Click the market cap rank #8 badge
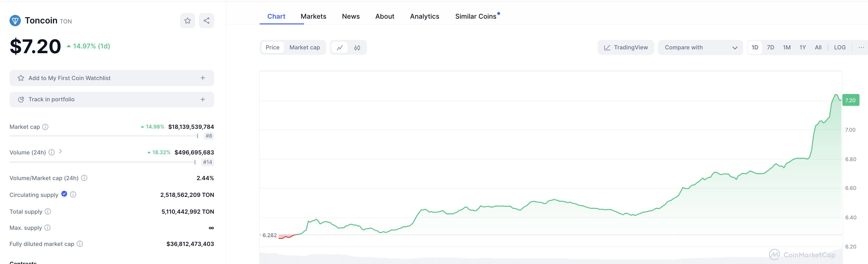The width and height of the screenshot is (868, 264). 209,136
